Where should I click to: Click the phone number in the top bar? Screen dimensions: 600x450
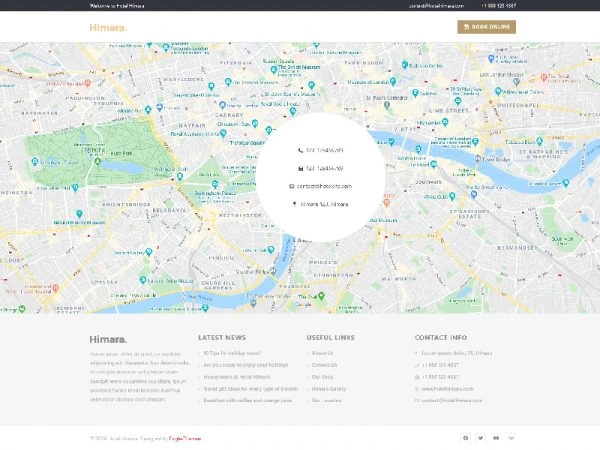(499, 6)
